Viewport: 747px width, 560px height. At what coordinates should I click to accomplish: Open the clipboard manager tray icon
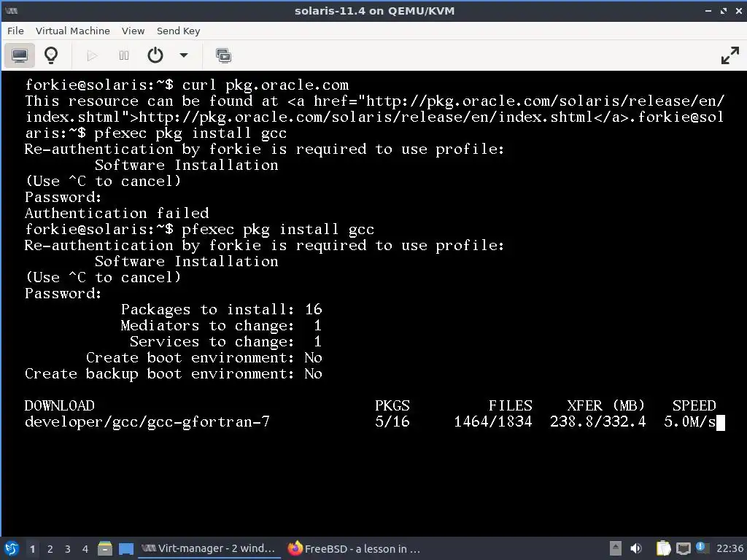(x=663, y=548)
